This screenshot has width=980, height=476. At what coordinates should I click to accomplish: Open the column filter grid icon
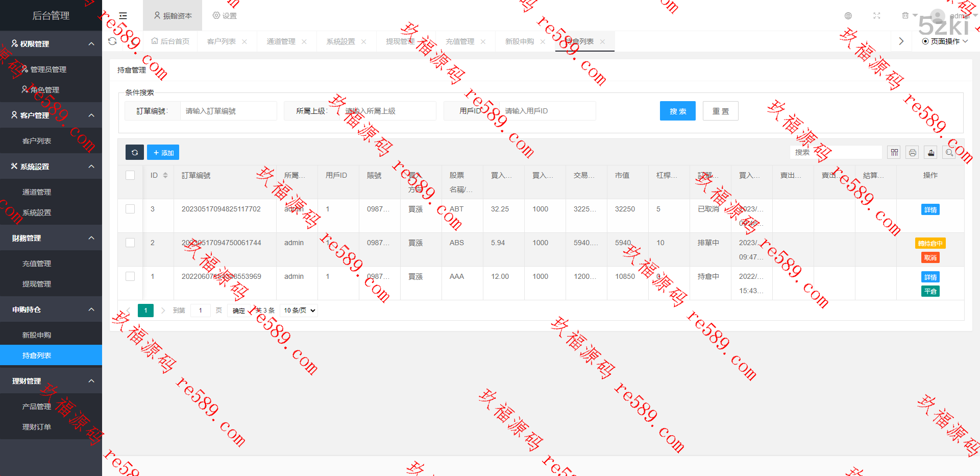[x=894, y=152]
